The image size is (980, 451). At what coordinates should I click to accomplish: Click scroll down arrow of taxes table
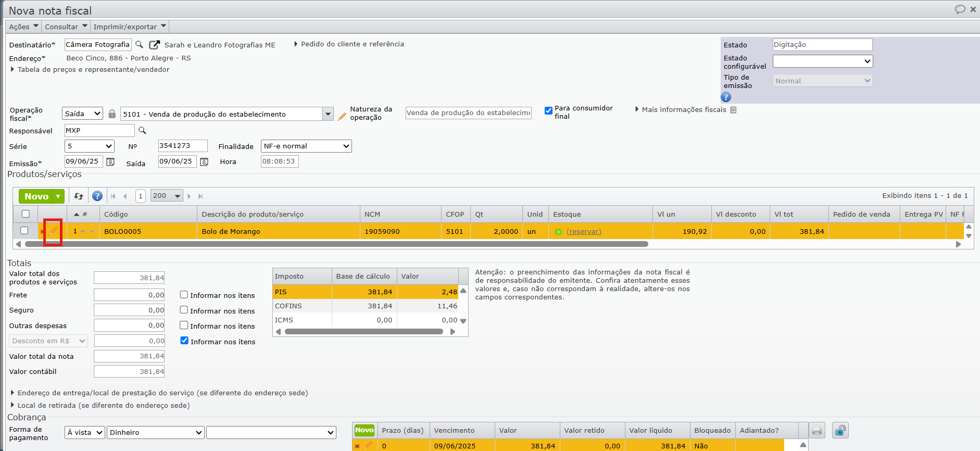(x=463, y=321)
